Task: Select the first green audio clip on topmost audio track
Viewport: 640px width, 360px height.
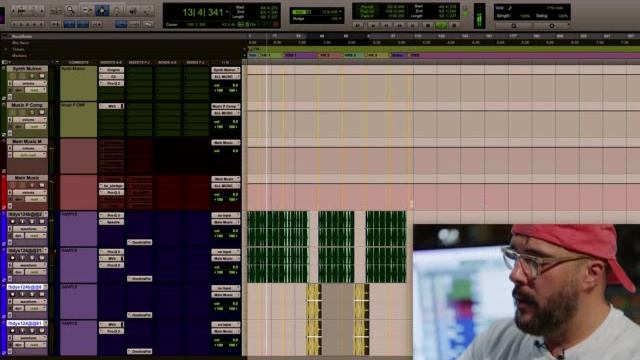Action: 278,229
